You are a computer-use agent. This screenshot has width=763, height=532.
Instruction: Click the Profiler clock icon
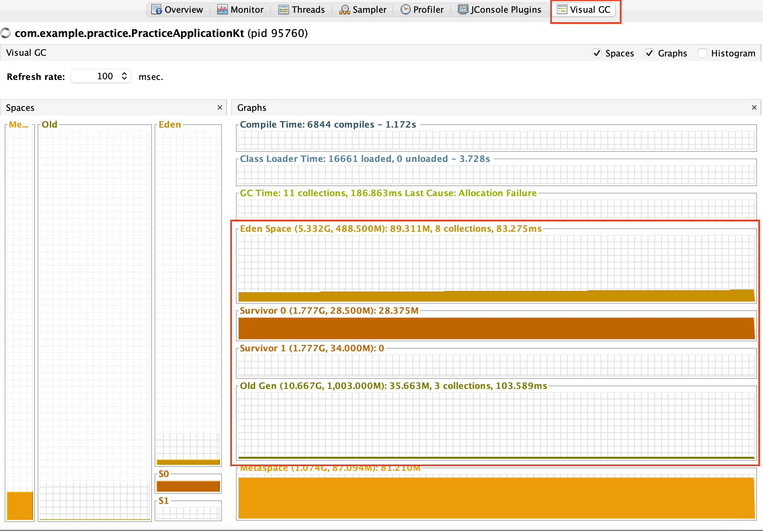pyautogui.click(x=405, y=9)
